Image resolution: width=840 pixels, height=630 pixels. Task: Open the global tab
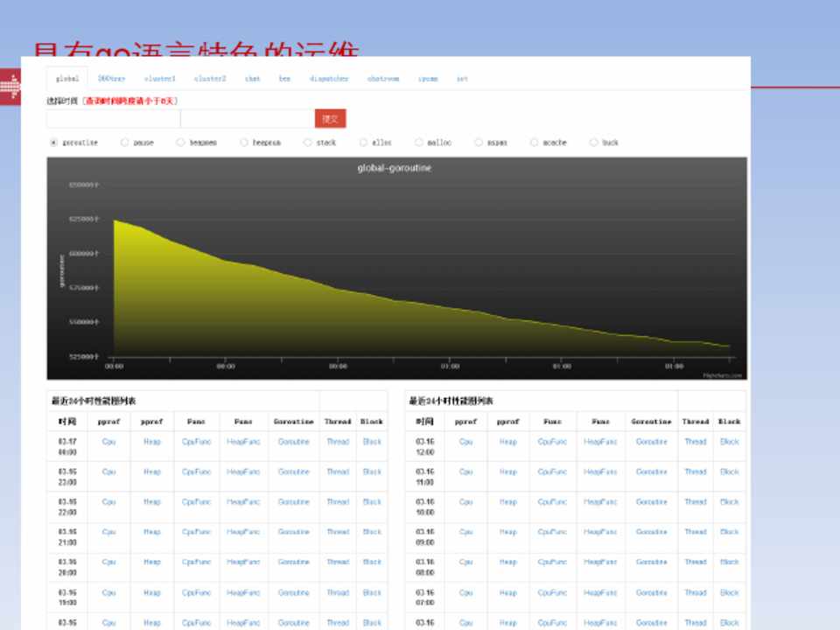tap(67, 79)
